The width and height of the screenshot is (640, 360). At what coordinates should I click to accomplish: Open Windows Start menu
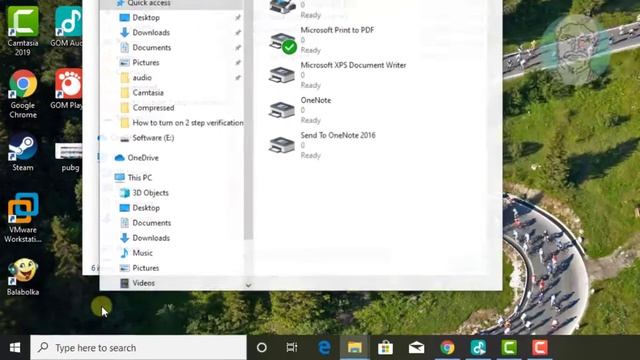(x=15, y=348)
